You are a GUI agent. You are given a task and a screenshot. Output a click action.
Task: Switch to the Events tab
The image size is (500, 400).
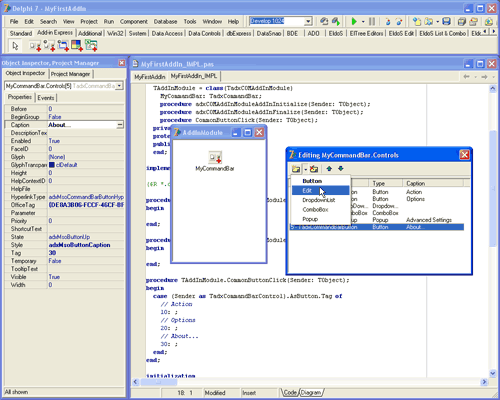46,98
